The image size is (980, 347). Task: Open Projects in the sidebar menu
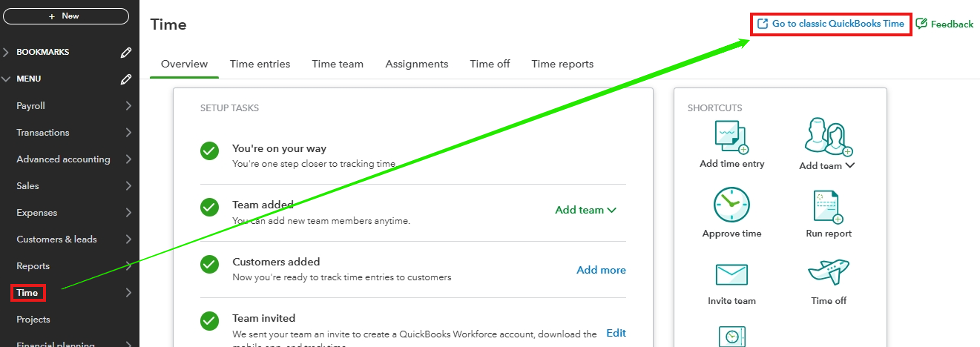pos(33,320)
